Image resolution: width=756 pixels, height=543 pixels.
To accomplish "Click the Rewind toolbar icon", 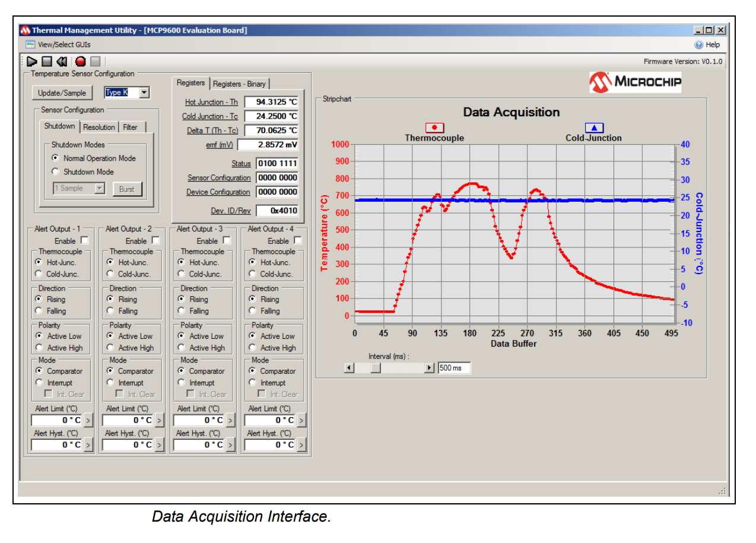I will (x=62, y=61).
